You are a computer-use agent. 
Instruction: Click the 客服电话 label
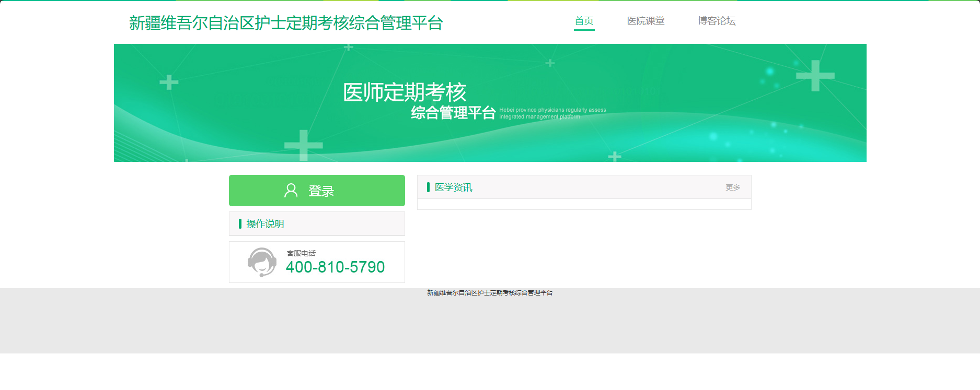point(301,253)
